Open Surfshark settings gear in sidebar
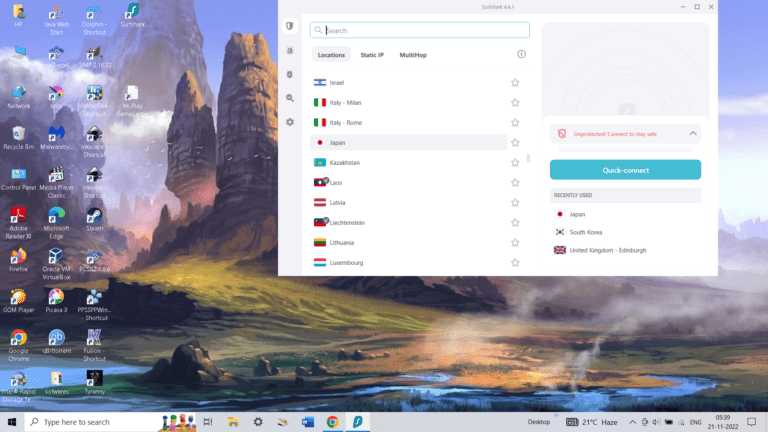 coord(290,122)
